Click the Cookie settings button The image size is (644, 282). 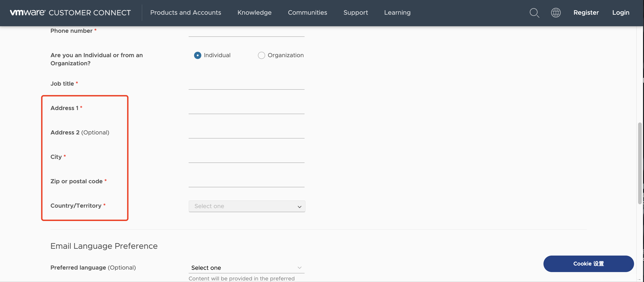(x=588, y=263)
